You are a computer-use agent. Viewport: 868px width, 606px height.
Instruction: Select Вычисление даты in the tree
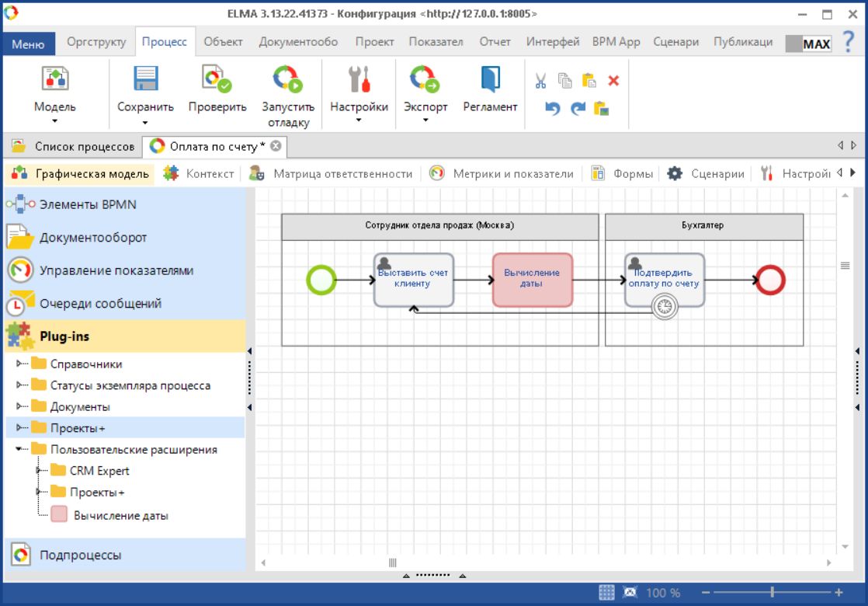pyautogui.click(x=120, y=515)
